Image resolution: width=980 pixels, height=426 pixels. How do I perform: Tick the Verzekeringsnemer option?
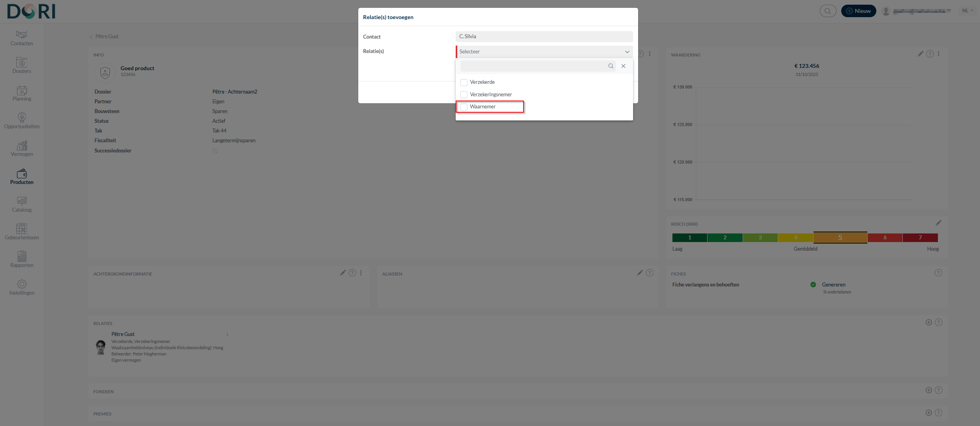464,95
